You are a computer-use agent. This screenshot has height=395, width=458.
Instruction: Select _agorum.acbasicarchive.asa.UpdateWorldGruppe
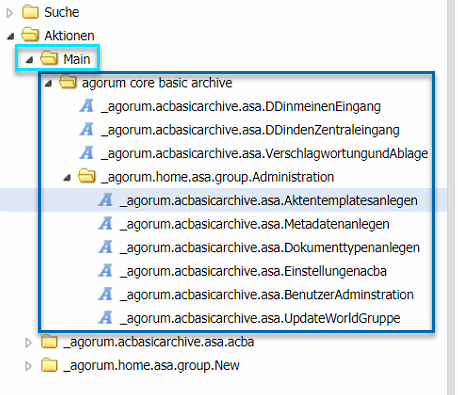[x=260, y=319]
